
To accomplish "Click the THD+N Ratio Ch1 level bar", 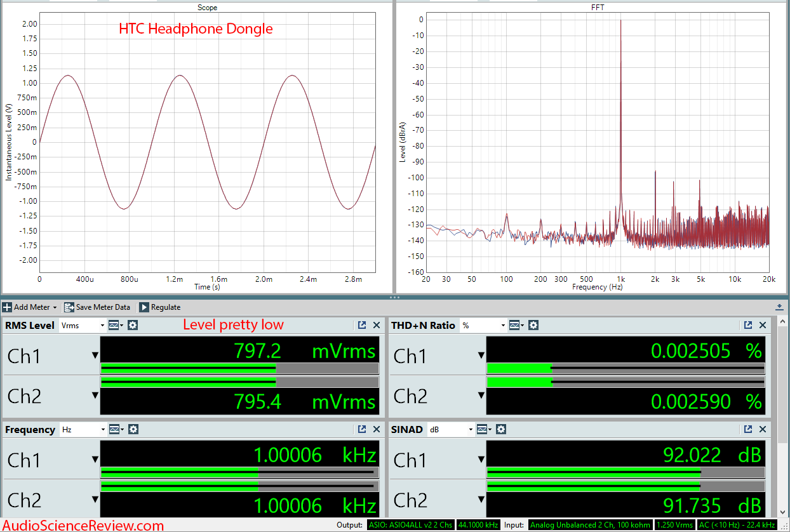I will 626,368.
